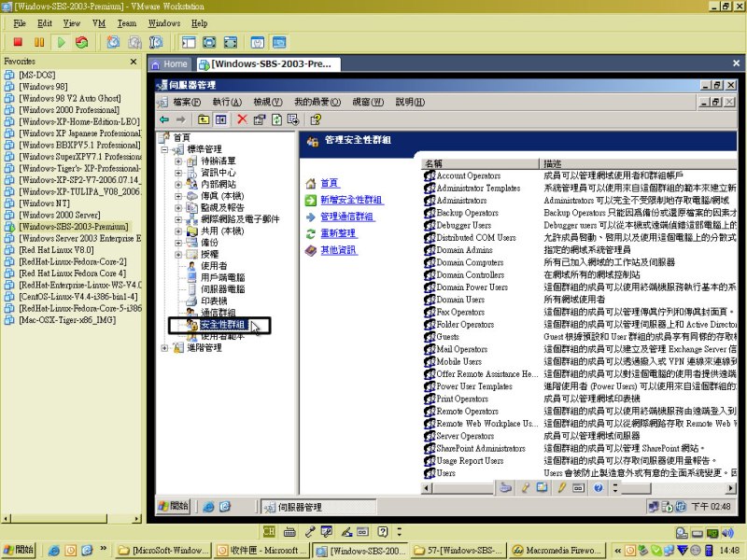This screenshot has height=560, width=747.
Task: Click the CH language indicator on IME bar
Action: click(x=269, y=531)
